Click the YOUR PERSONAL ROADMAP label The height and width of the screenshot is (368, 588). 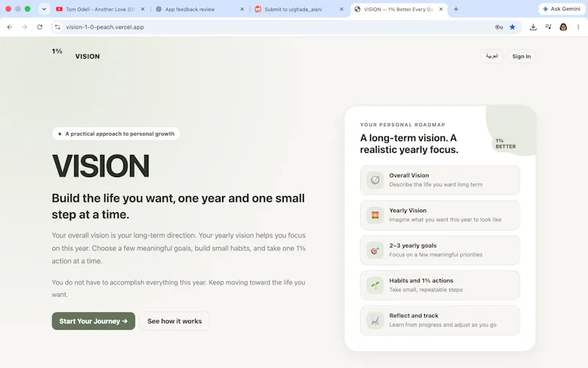click(x=402, y=125)
